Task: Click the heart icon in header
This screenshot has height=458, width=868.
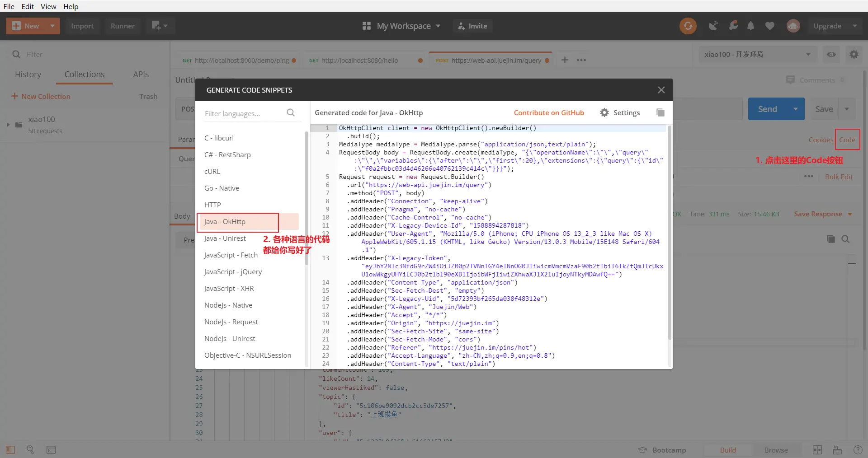Action: 769,26
